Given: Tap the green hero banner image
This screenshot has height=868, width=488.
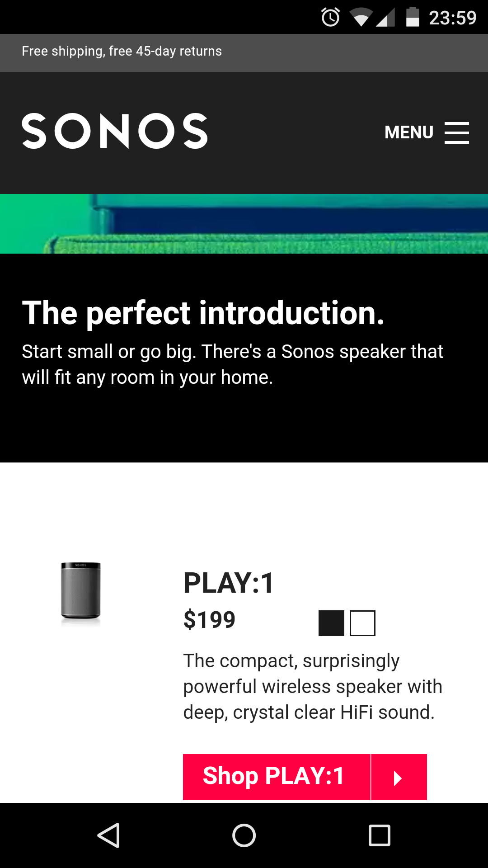Looking at the screenshot, I should point(244,224).
